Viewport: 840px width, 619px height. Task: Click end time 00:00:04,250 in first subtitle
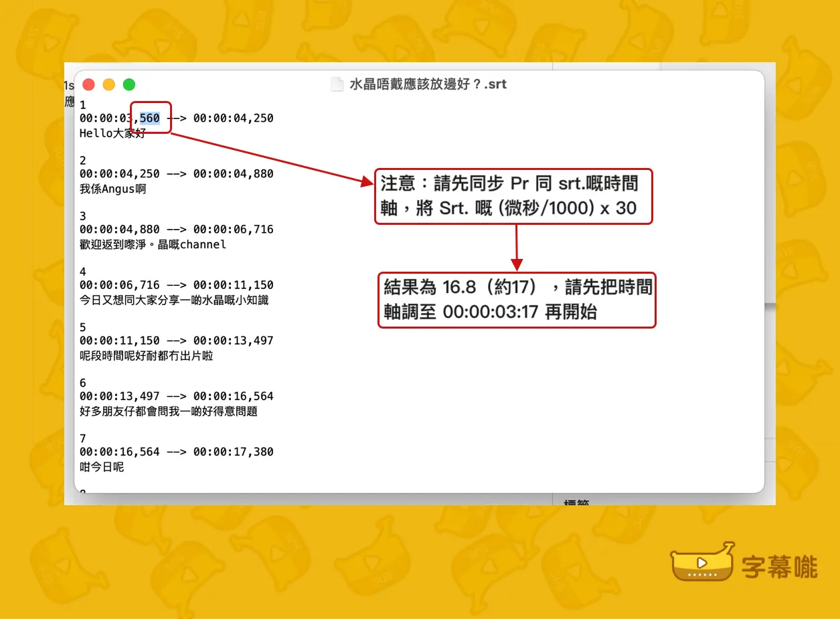[x=233, y=118]
